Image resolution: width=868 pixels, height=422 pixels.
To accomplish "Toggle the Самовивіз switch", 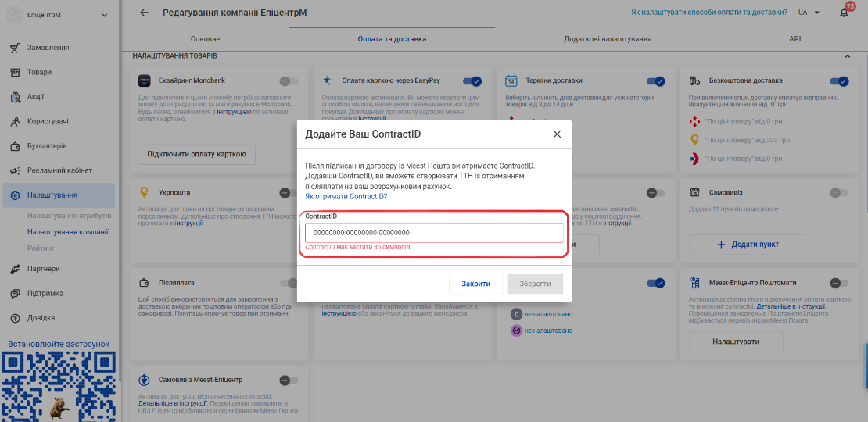I will click(x=839, y=193).
